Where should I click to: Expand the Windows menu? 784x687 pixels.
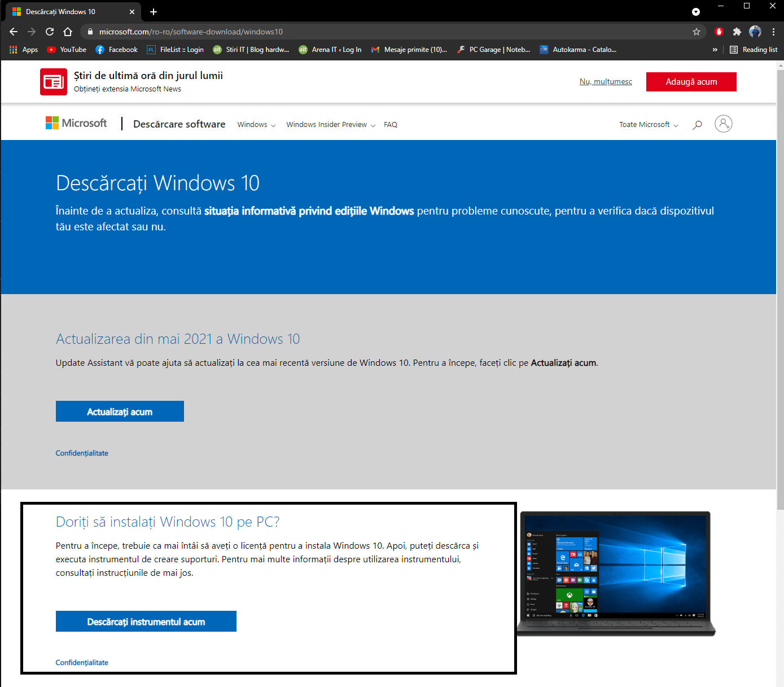[x=256, y=125]
